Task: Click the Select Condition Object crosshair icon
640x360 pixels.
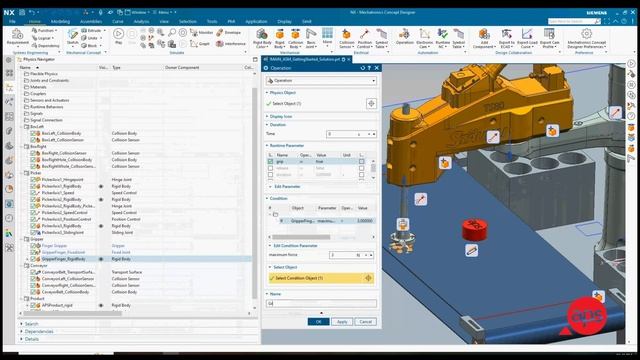Action: (x=368, y=278)
